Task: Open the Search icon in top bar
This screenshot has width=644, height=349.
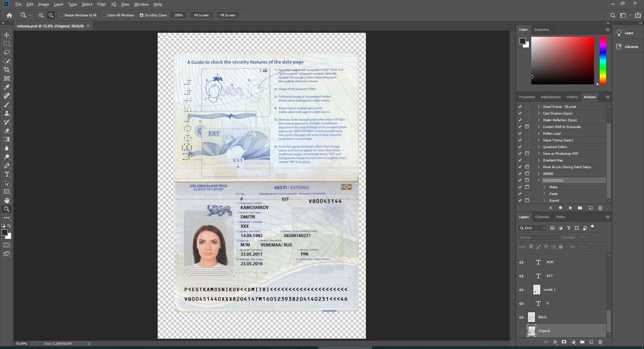Action: pyautogui.click(x=613, y=15)
